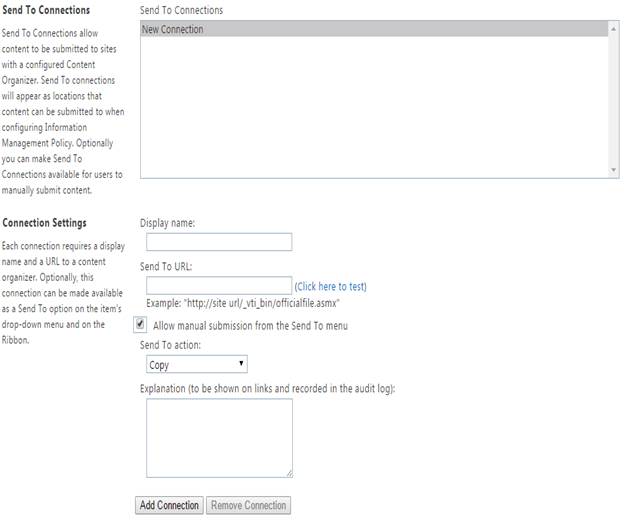
Task: Click the Allow manual submission label text
Action: tap(250, 326)
